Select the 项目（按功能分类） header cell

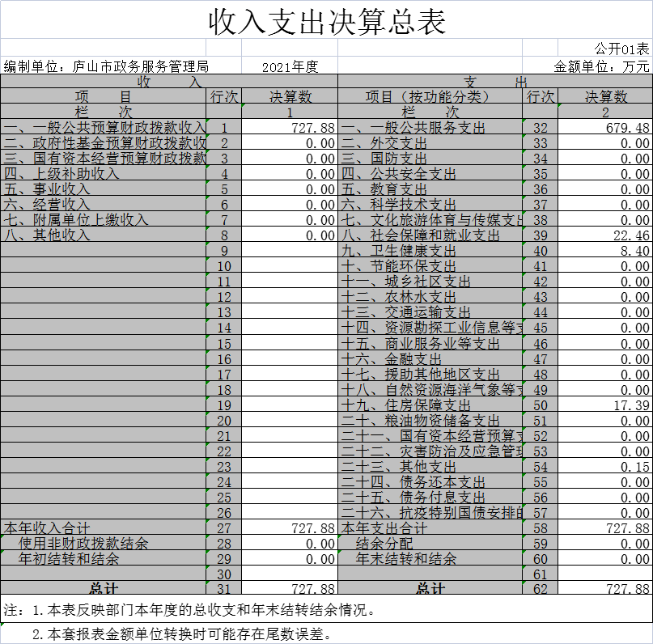click(429, 97)
